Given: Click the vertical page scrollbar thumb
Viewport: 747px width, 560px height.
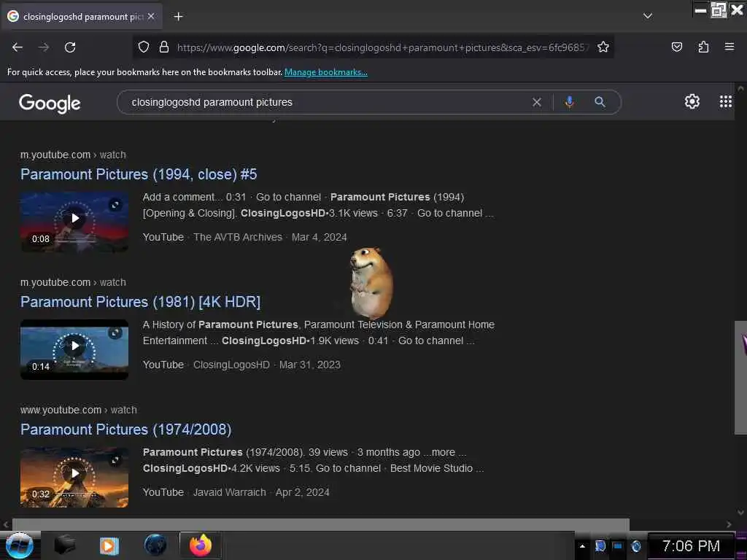Looking at the screenshot, I should (x=740, y=378).
